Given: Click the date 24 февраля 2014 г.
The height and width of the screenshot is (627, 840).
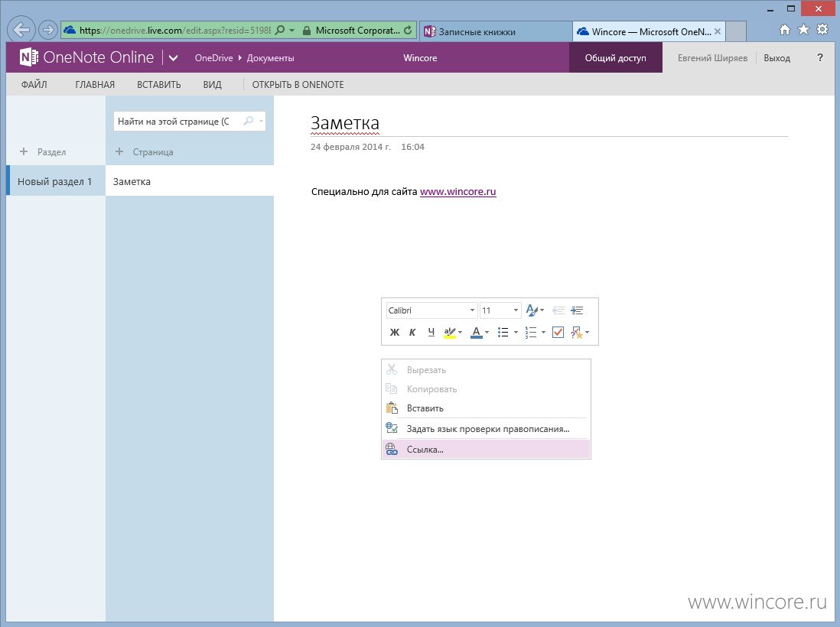Looking at the screenshot, I should point(351,147).
